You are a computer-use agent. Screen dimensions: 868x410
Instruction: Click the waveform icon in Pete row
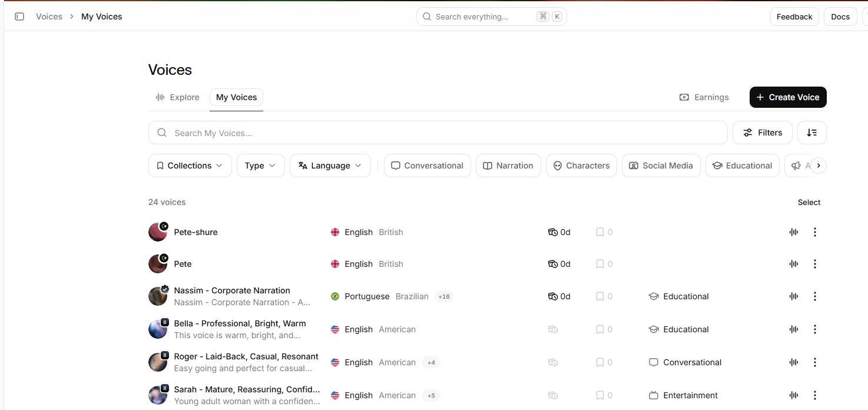point(794,264)
